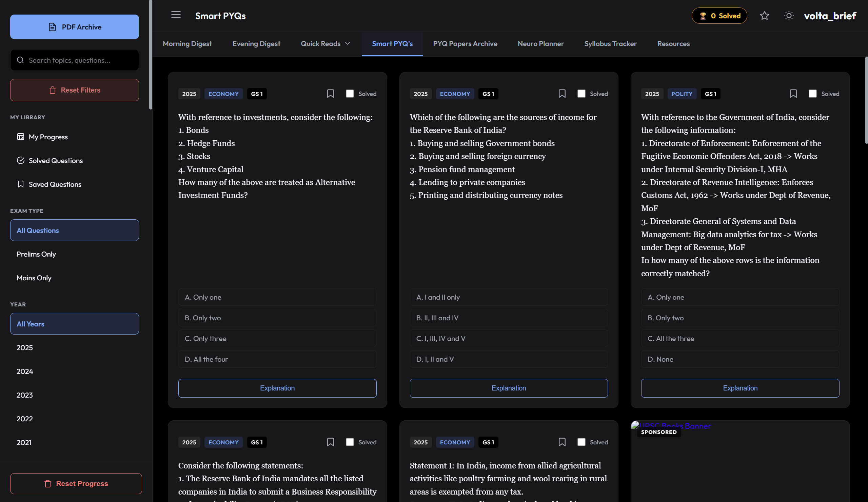Bookmark the investments question card
868x502 pixels.
(x=330, y=93)
